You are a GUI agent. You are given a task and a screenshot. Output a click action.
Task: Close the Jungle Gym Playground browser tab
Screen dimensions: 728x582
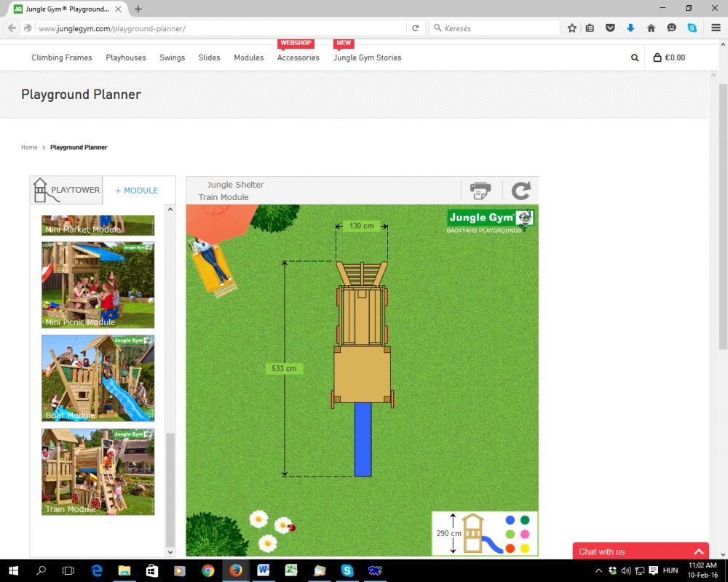[119, 9]
